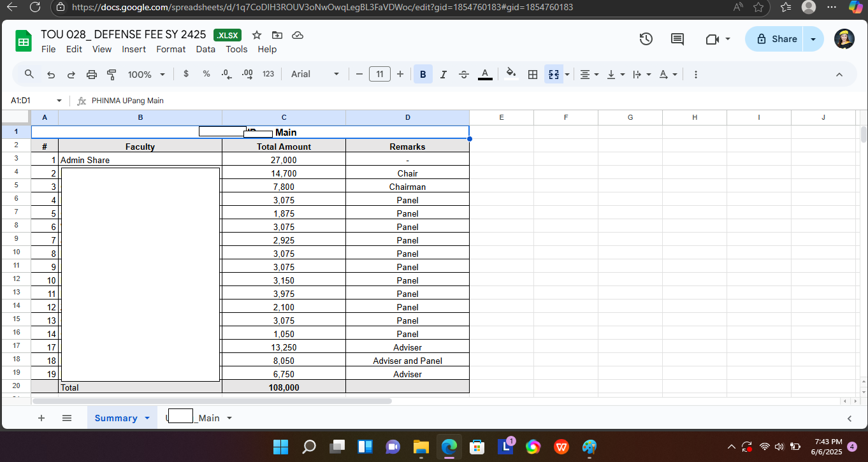
Task: Star this spreadsheet document
Action: coord(257,35)
